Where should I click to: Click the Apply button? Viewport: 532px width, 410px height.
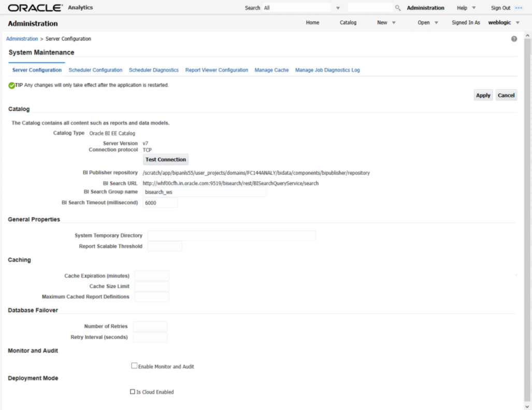point(483,95)
